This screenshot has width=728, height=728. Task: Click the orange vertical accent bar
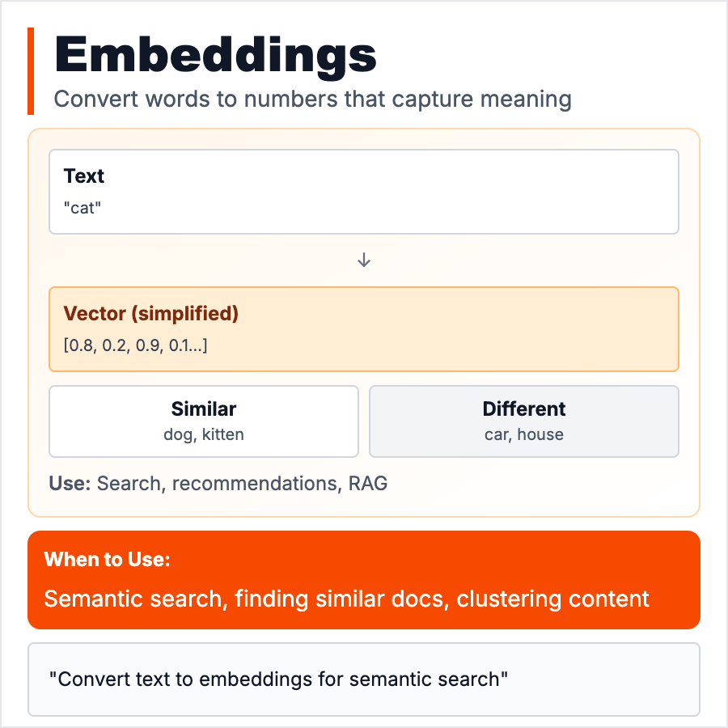(31, 71)
